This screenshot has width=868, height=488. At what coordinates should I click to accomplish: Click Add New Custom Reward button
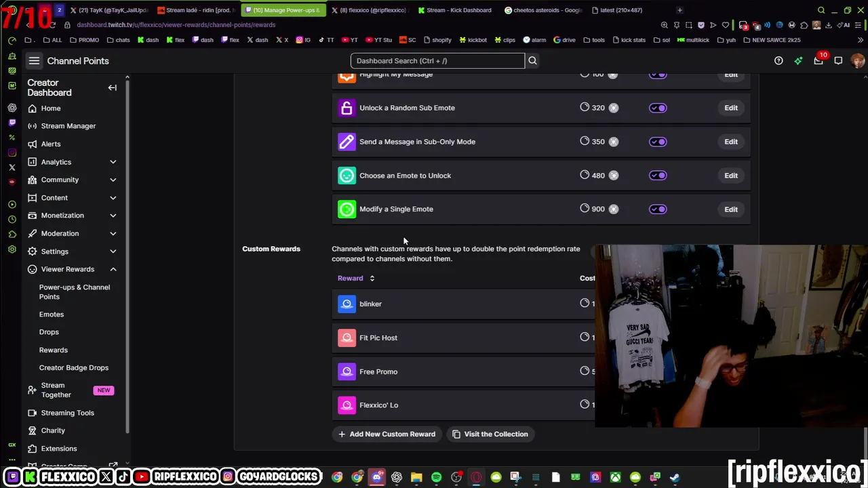387,434
